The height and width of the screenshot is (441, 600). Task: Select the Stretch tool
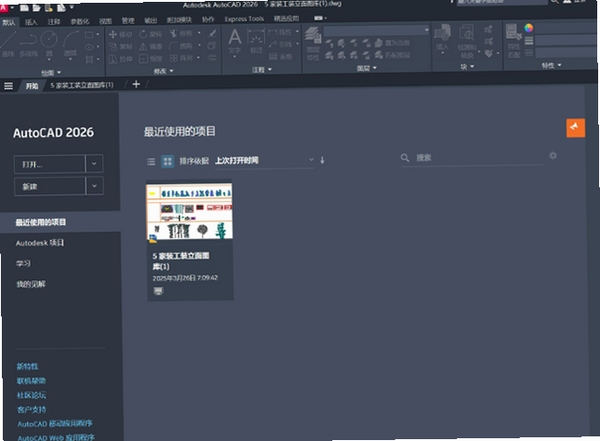[121, 59]
